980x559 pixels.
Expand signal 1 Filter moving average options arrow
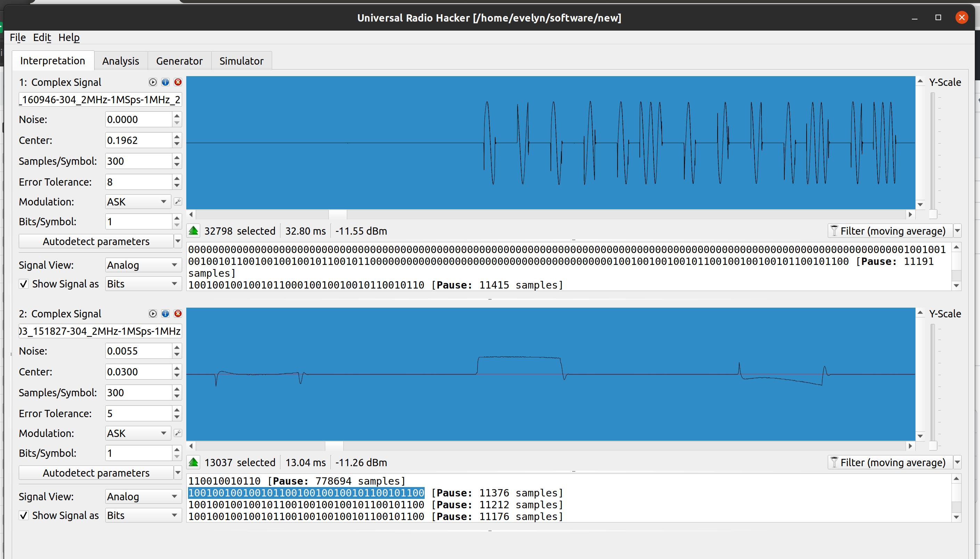[x=957, y=231]
